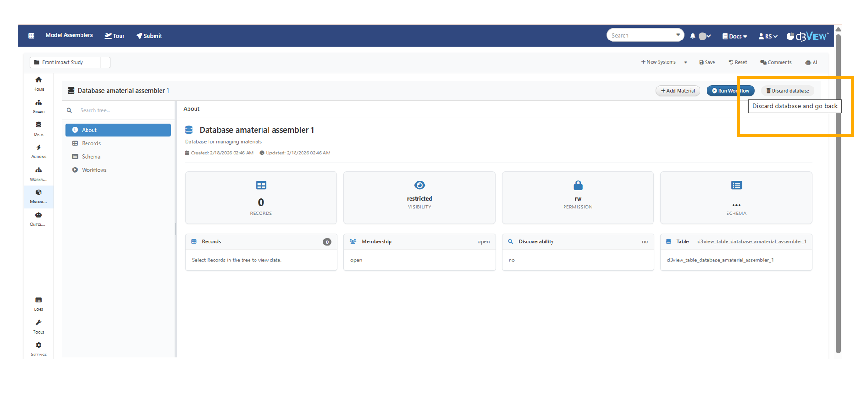
Task: Expand the New Systems caret dropdown
Action: click(686, 63)
